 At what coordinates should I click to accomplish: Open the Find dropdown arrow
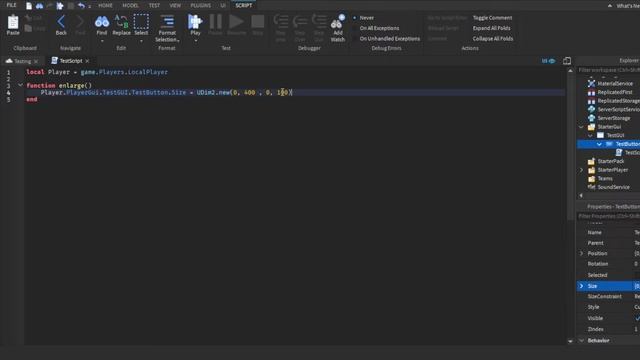coord(102,41)
